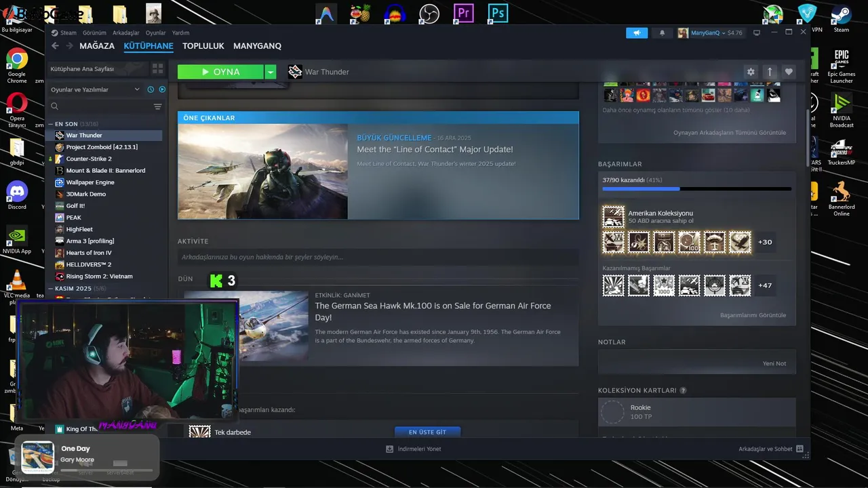
Task: Open the Photoshop desktop shortcut
Action: click(498, 13)
